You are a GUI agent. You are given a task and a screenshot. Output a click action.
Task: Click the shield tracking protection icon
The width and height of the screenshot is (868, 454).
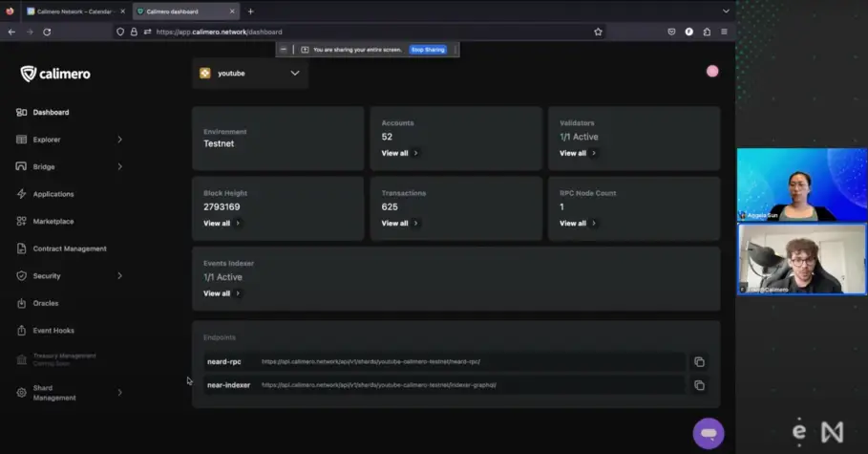[120, 32]
